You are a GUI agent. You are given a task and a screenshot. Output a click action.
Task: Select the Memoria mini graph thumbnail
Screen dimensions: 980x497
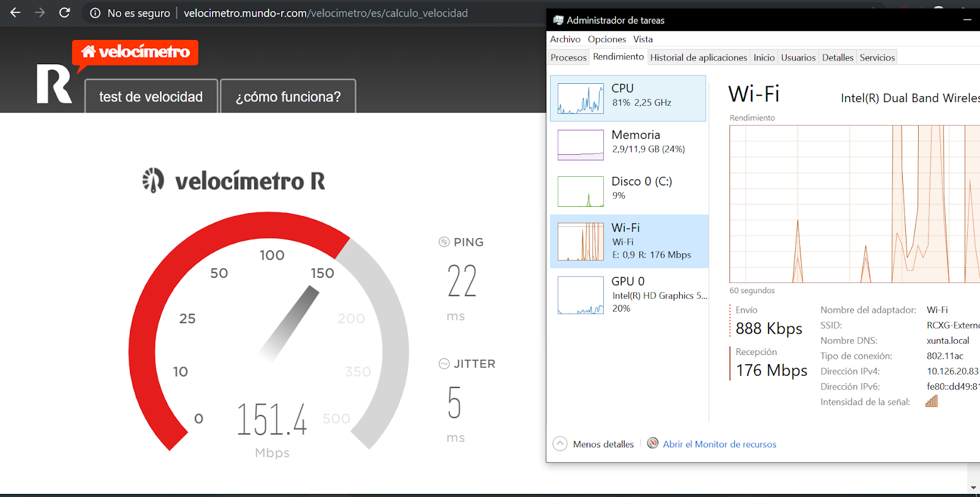[581, 145]
